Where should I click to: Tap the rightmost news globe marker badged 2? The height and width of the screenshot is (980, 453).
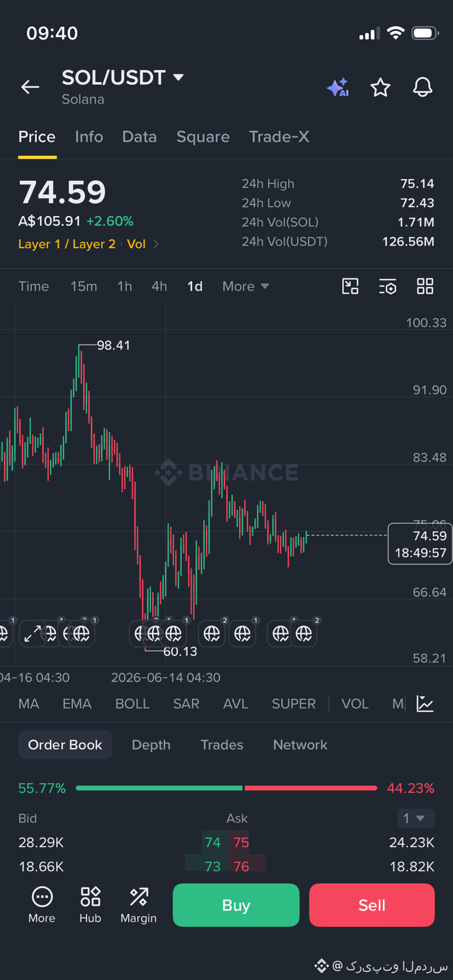[304, 633]
